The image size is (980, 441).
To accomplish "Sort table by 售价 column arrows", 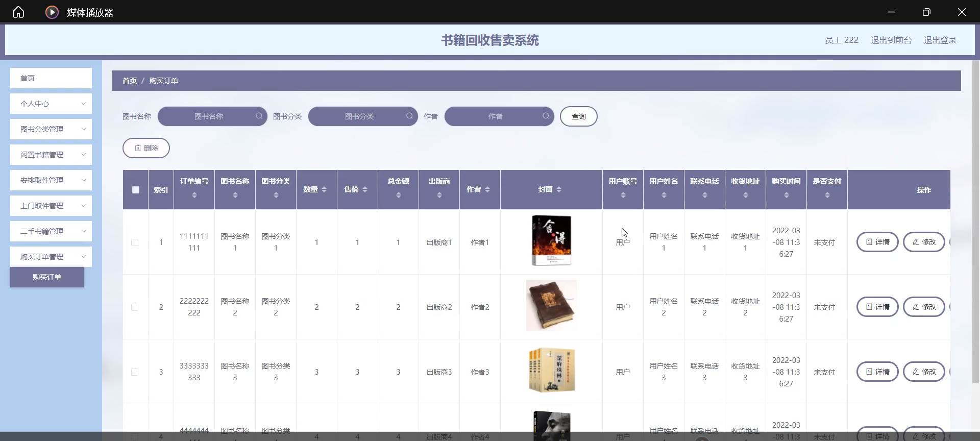I will pyautogui.click(x=365, y=189).
